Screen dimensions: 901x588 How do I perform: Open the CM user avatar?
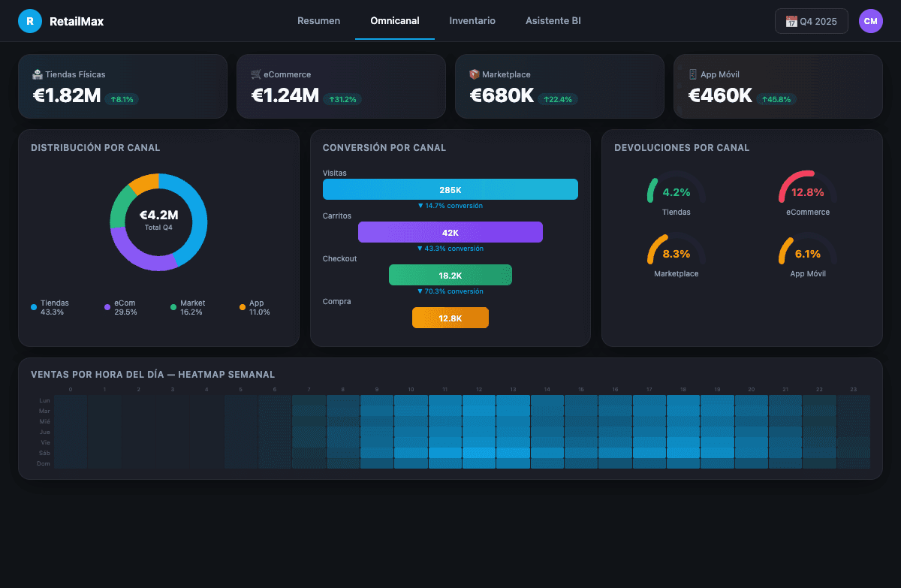click(x=871, y=21)
